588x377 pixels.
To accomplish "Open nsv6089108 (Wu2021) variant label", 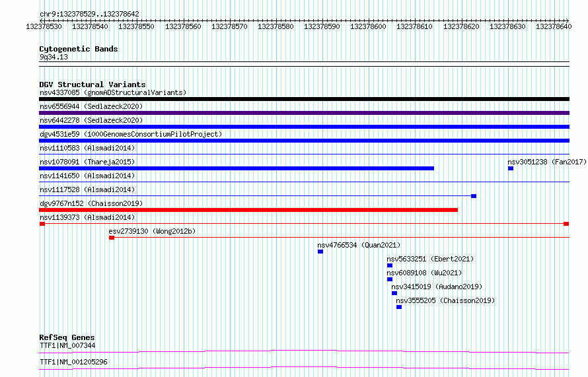I will [424, 273].
